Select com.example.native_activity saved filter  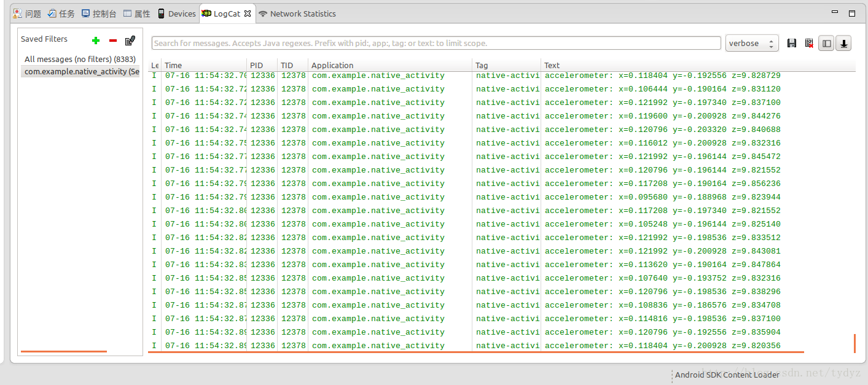point(80,71)
